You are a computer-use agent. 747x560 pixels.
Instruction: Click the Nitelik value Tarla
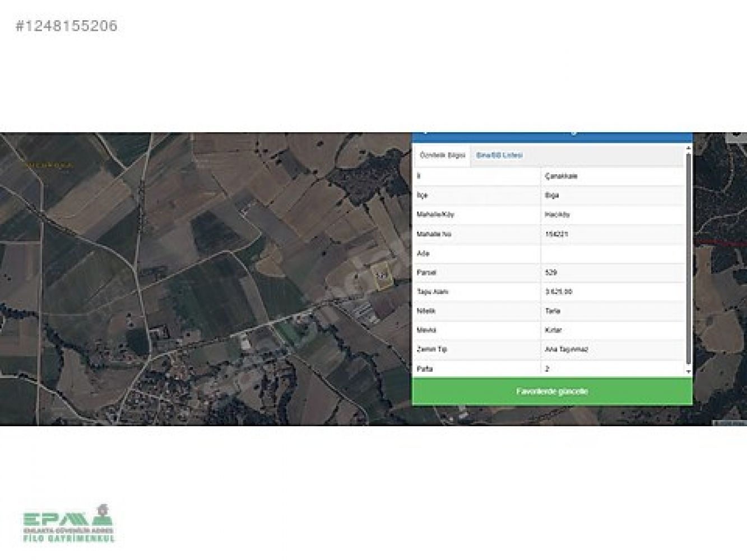click(x=553, y=311)
